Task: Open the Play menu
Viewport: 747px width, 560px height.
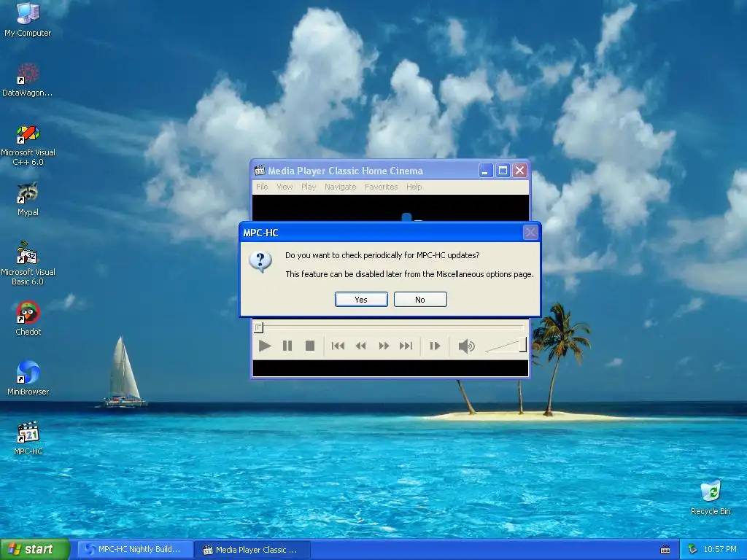Action: coord(309,187)
